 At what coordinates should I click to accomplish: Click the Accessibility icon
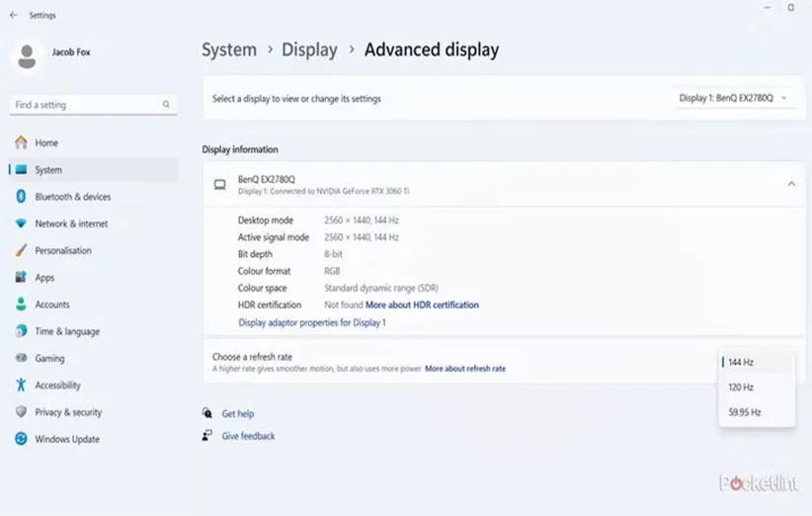(x=21, y=386)
